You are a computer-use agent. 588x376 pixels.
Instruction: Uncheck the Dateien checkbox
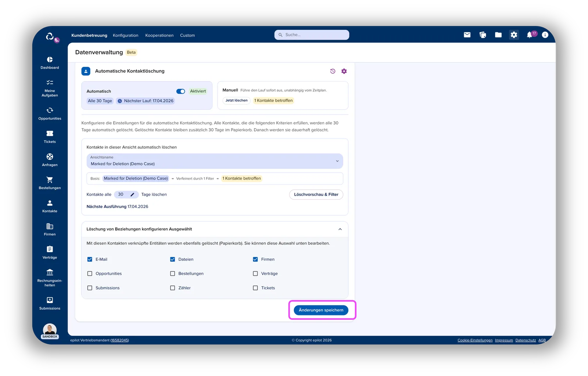click(172, 259)
